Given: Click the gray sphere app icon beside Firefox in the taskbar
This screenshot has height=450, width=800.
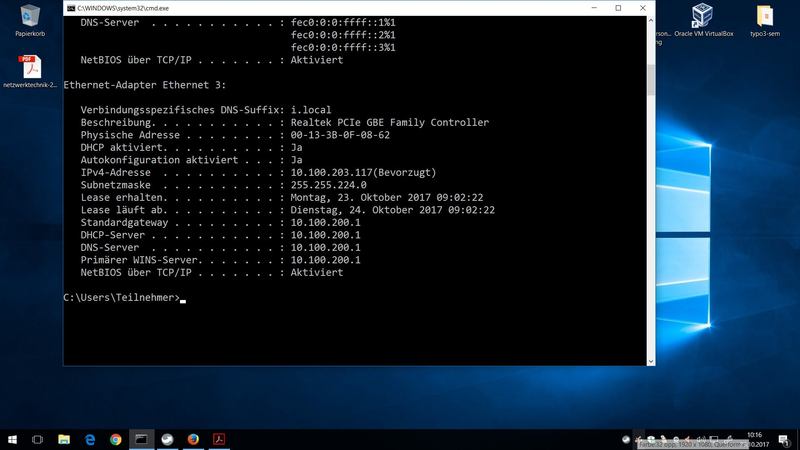Looking at the screenshot, I should pyautogui.click(x=167, y=439).
